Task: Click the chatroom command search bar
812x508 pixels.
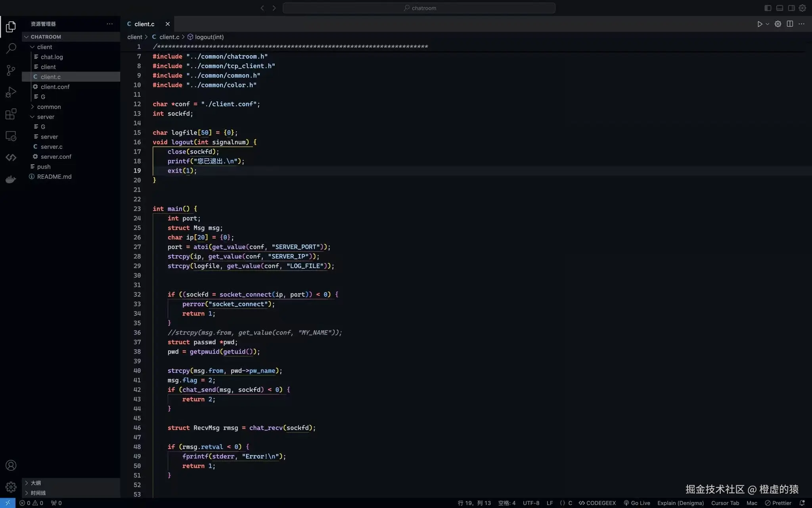Action: [x=419, y=8]
